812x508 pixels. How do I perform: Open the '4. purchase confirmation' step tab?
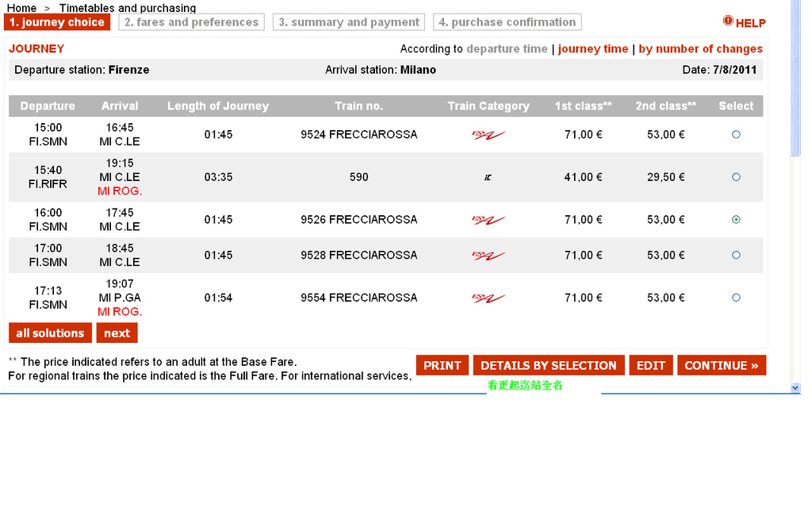coord(507,22)
